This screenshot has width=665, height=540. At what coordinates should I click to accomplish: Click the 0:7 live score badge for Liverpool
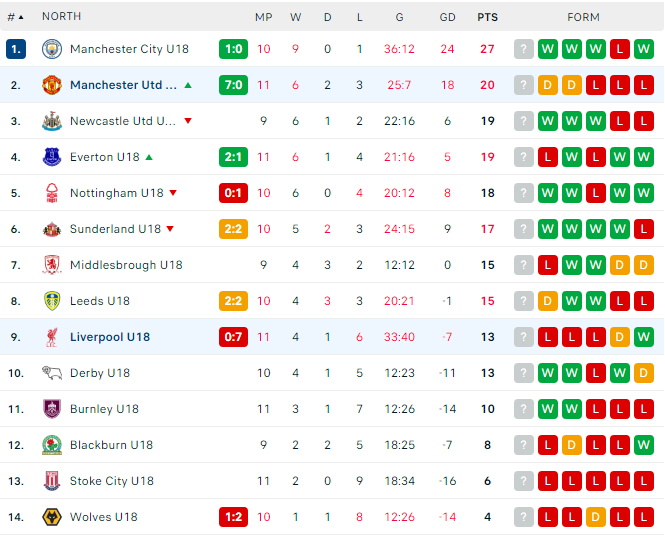pyautogui.click(x=233, y=337)
